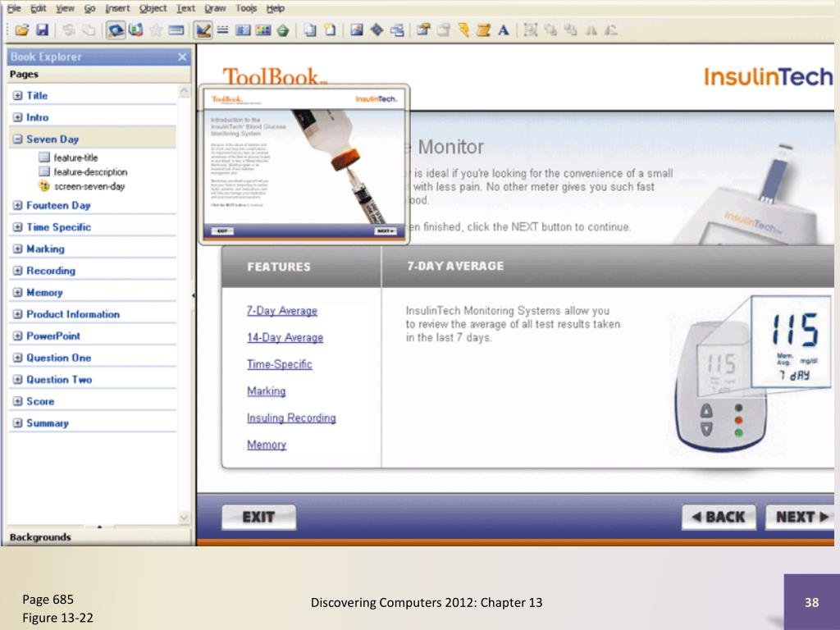Collapse the Seven Day page node
Screen dimensions: 840x630
point(18,139)
